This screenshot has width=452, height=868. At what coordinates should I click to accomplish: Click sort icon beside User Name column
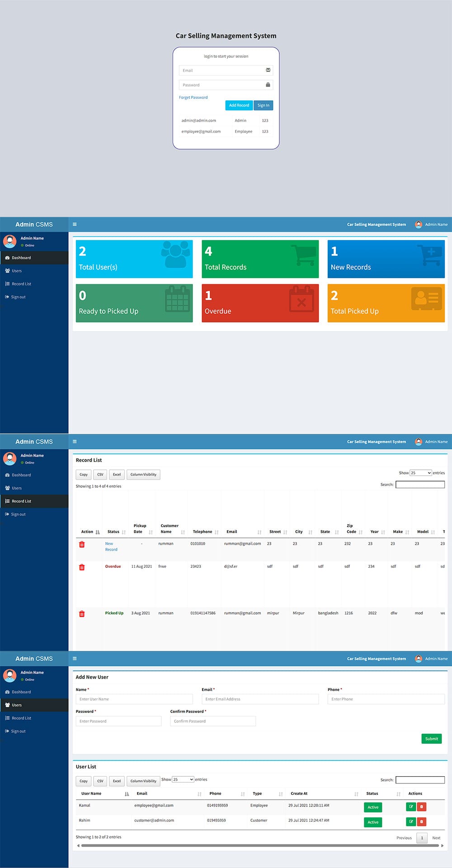tap(127, 794)
